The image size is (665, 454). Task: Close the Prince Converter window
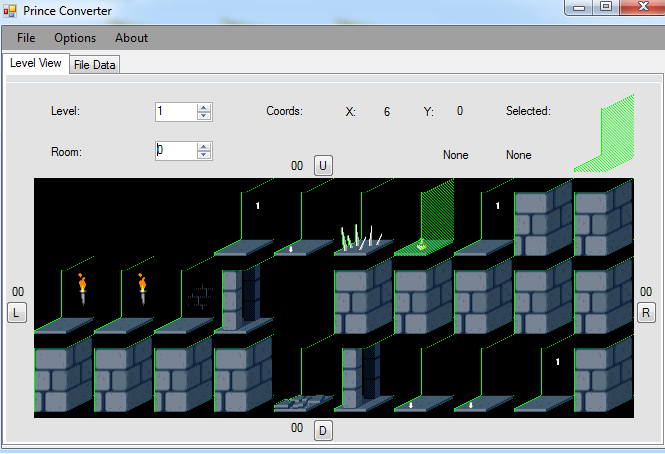(x=643, y=7)
